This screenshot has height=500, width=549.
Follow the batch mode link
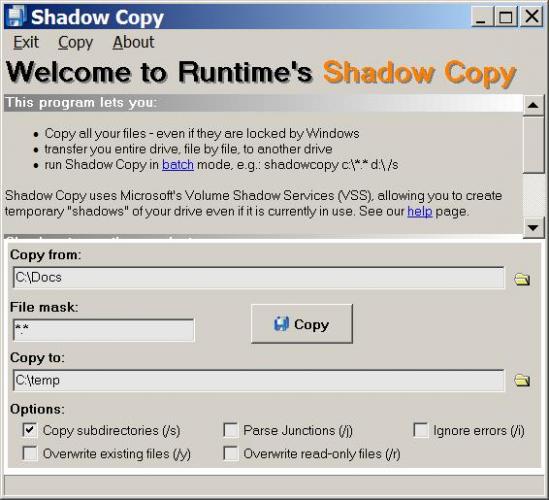click(x=178, y=165)
